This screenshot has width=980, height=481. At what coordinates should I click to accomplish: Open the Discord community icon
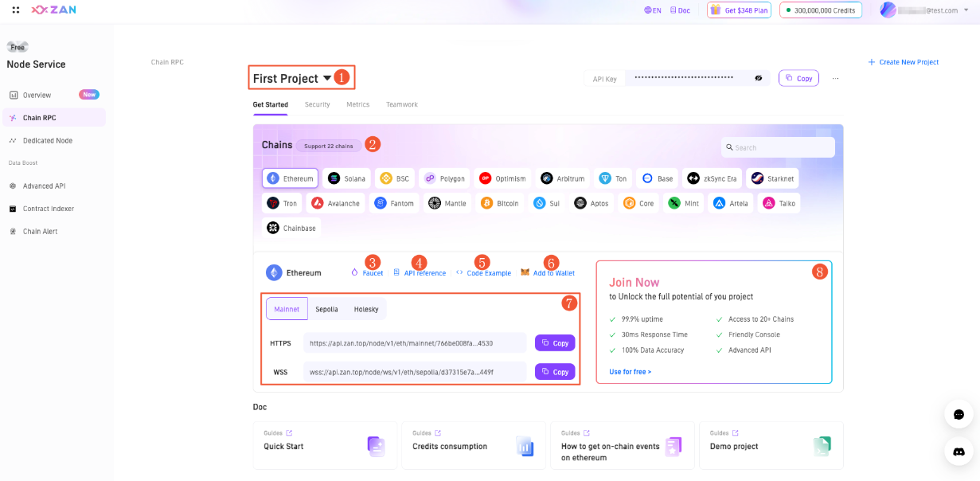(959, 452)
